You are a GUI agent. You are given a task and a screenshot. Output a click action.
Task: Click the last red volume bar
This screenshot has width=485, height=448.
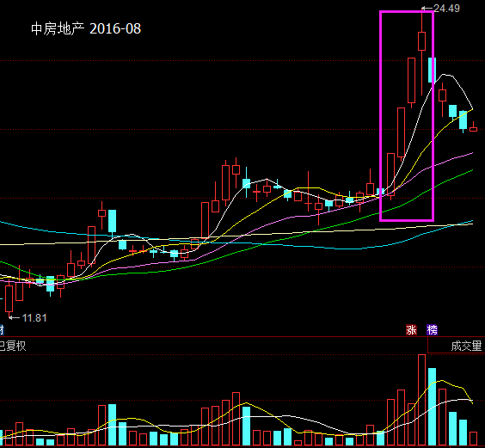tap(473, 439)
